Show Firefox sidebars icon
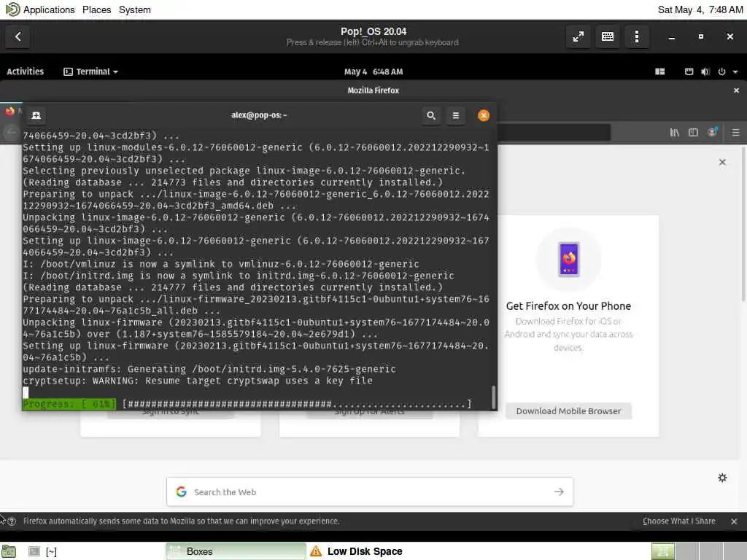Viewport: 747px width, 560px height. tap(693, 133)
